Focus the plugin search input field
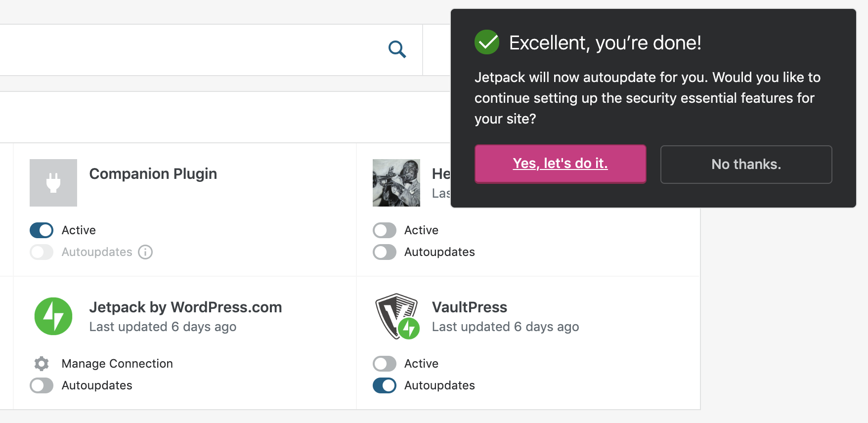Viewport: 868px width, 423px height. click(188, 49)
